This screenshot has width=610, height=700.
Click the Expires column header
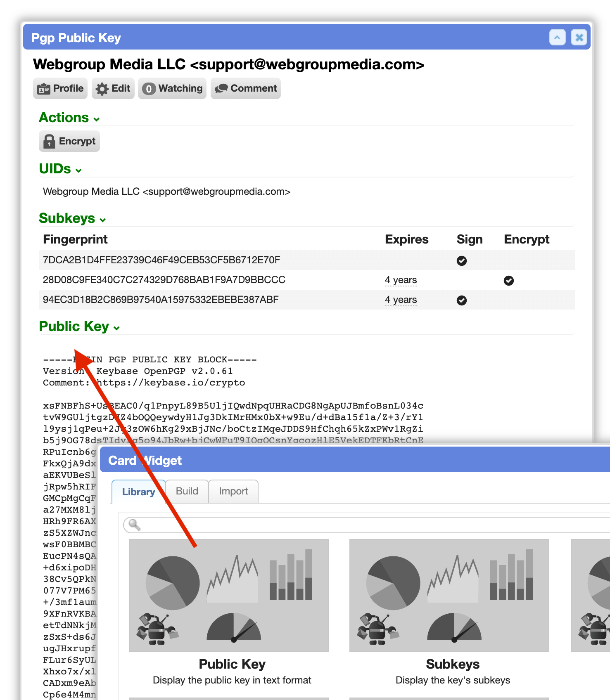[406, 239]
